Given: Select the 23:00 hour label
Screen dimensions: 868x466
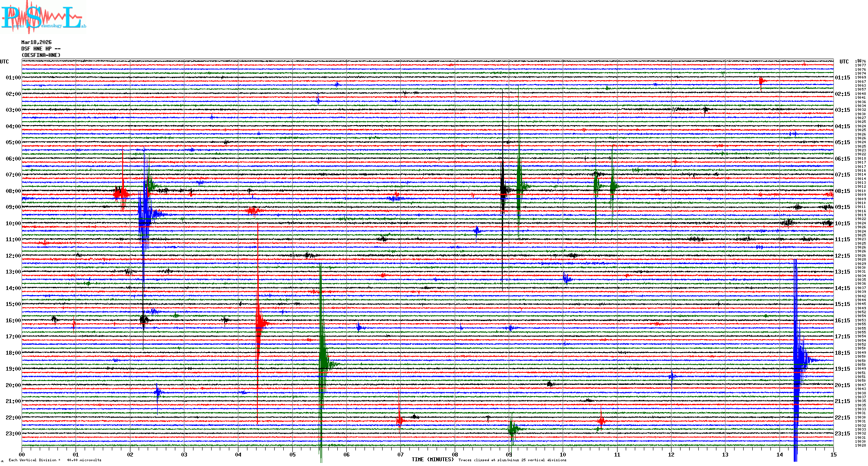Looking at the screenshot, I should (13, 434).
